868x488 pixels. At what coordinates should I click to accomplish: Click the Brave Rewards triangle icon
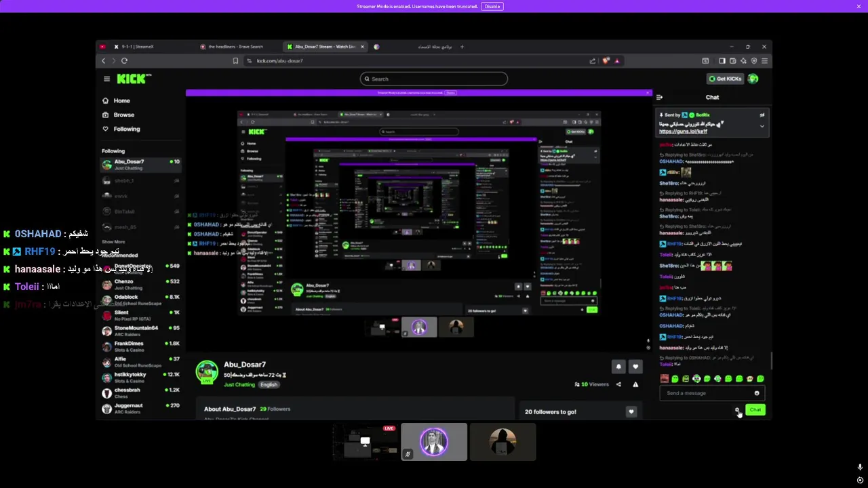(616, 61)
